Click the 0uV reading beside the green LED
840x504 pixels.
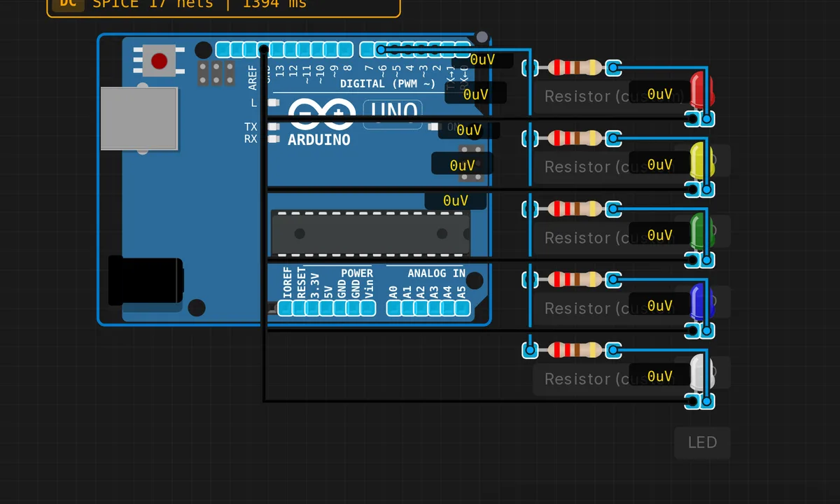(x=659, y=235)
